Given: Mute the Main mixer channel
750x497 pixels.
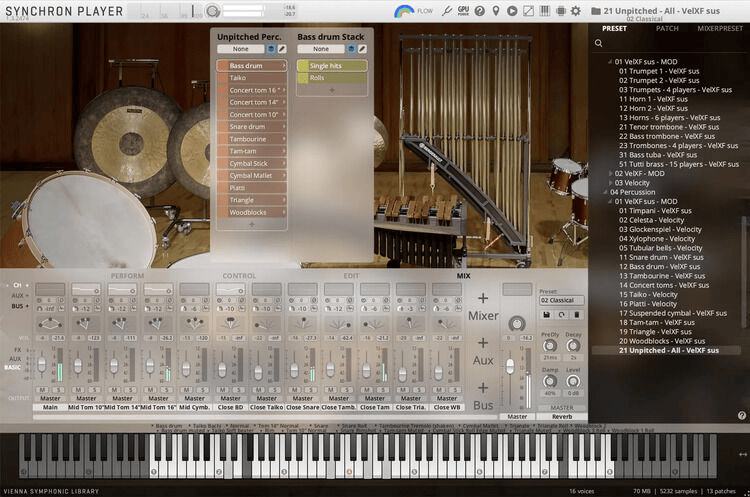Looking at the screenshot, I should pos(43,388).
